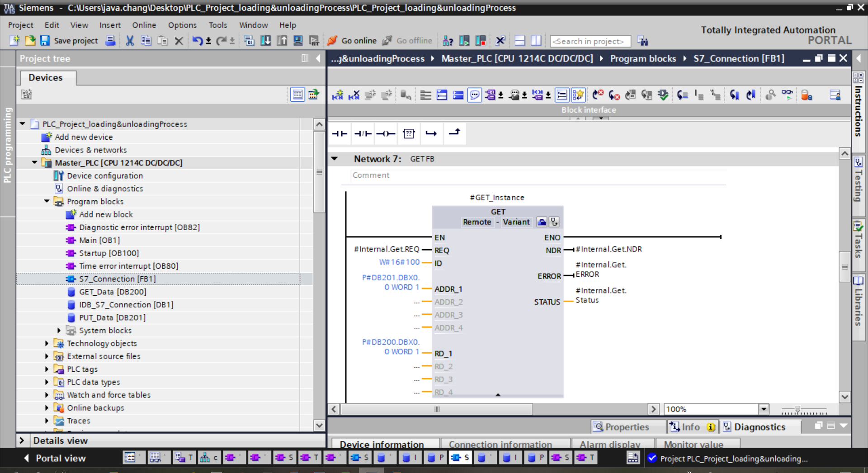868x473 pixels.
Task: Insert an assignment coil
Action: [x=386, y=133]
